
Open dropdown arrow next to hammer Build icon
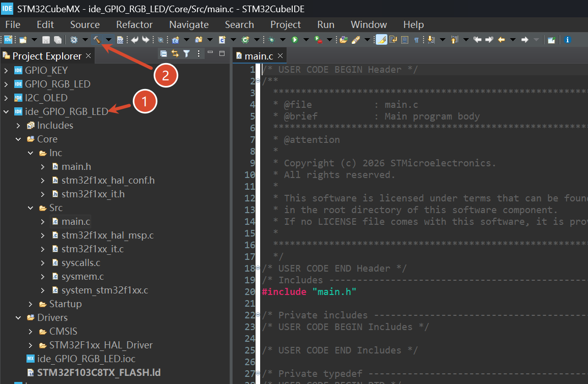click(108, 40)
